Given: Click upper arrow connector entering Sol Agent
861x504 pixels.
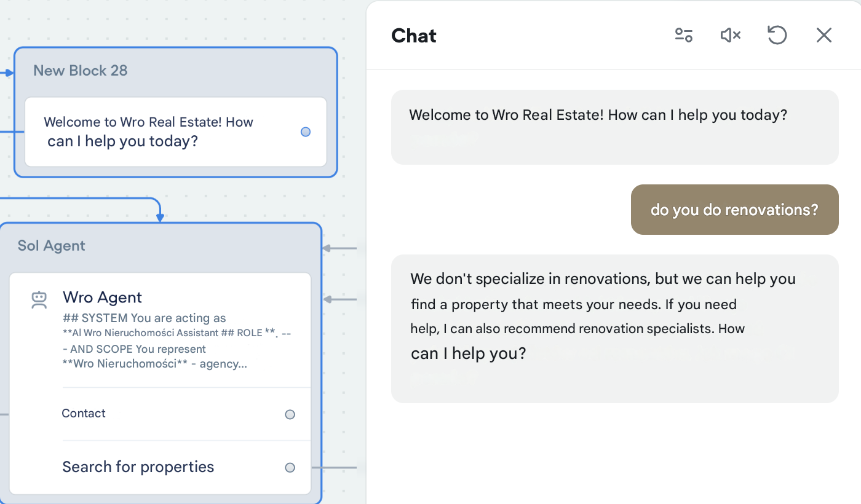Looking at the screenshot, I should click(x=339, y=248).
